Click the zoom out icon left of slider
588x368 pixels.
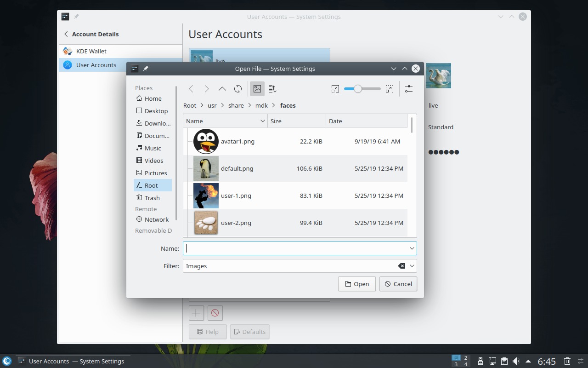pos(335,89)
